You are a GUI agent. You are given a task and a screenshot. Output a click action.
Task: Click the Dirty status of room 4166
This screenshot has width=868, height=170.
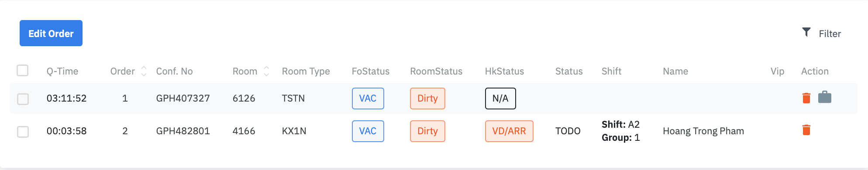click(427, 131)
